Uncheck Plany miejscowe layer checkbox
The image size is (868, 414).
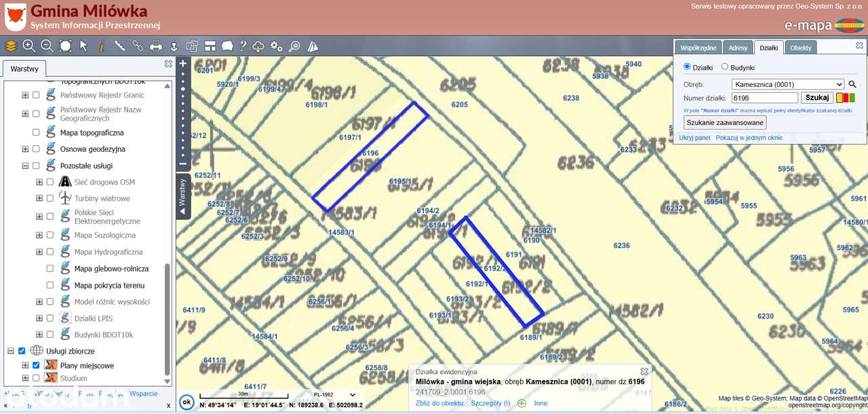click(36, 365)
